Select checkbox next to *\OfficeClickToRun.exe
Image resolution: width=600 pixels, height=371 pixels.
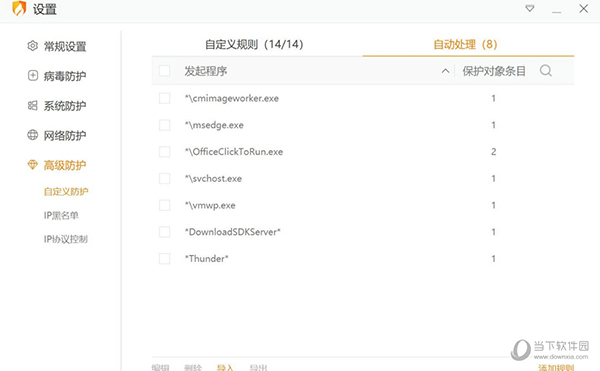165,152
